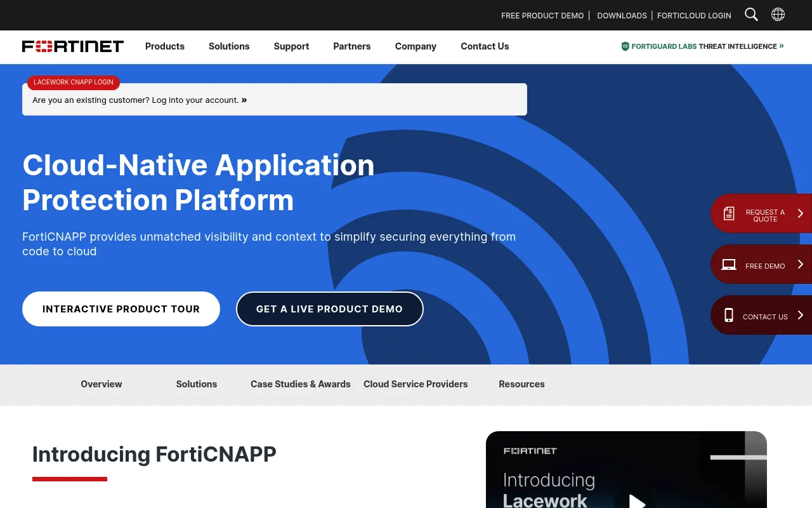The width and height of the screenshot is (812, 508).
Task: Click the FortiCNAPP provides unmatched visibility text
Action: pos(269,244)
